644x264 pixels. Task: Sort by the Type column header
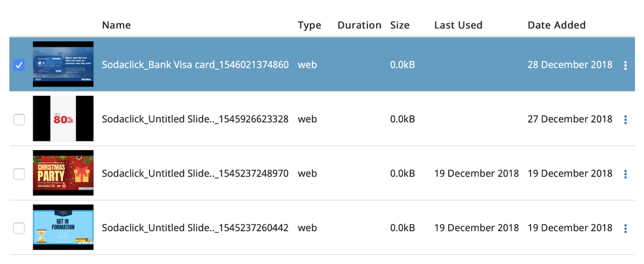309,25
